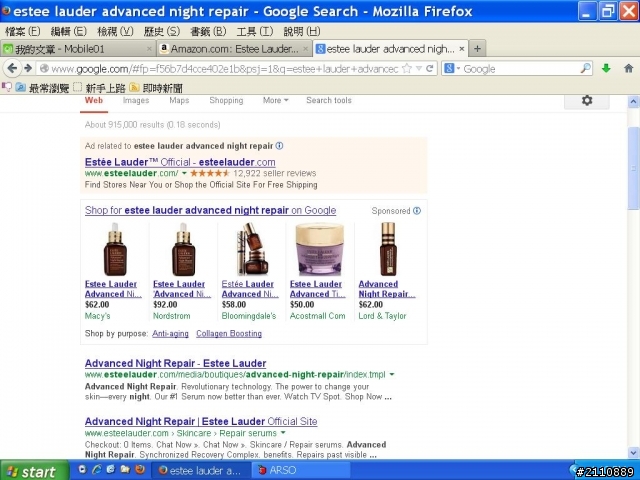
Task: Open Google settings gear icon
Action: (x=587, y=100)
